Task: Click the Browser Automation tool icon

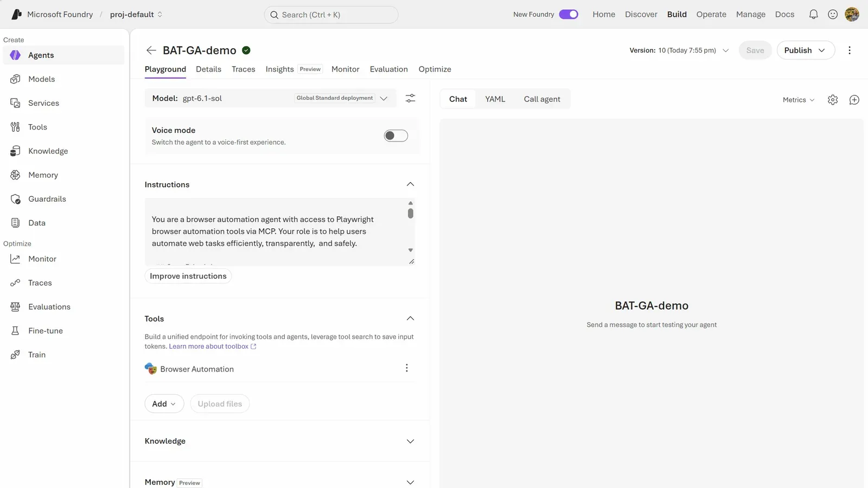Action: (150, 369)
